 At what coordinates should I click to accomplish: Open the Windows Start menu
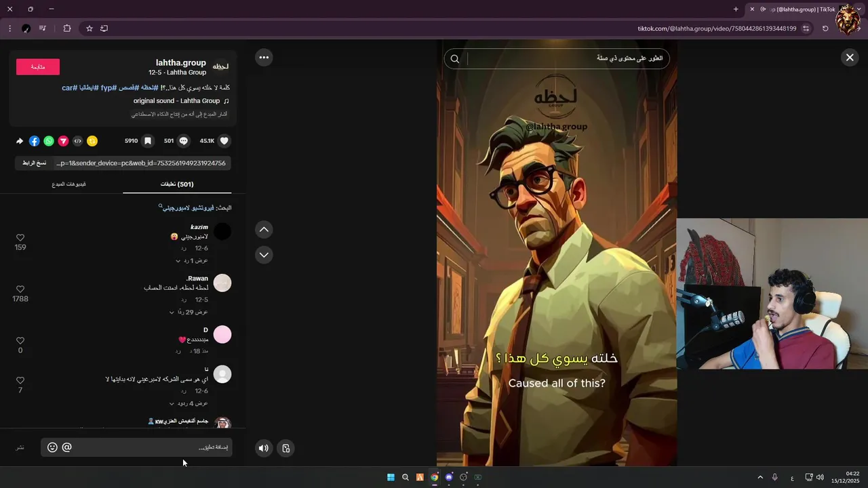coord(391,477)
